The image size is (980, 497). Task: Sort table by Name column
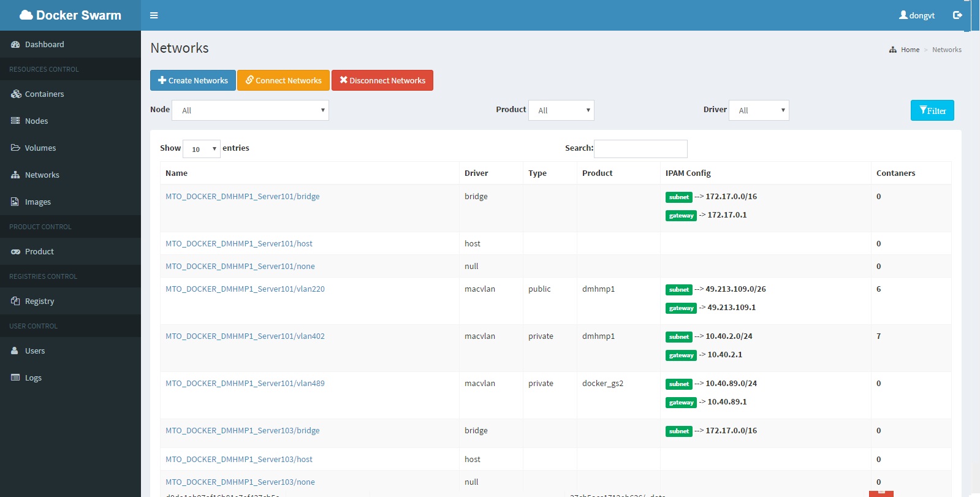point(310,173)
